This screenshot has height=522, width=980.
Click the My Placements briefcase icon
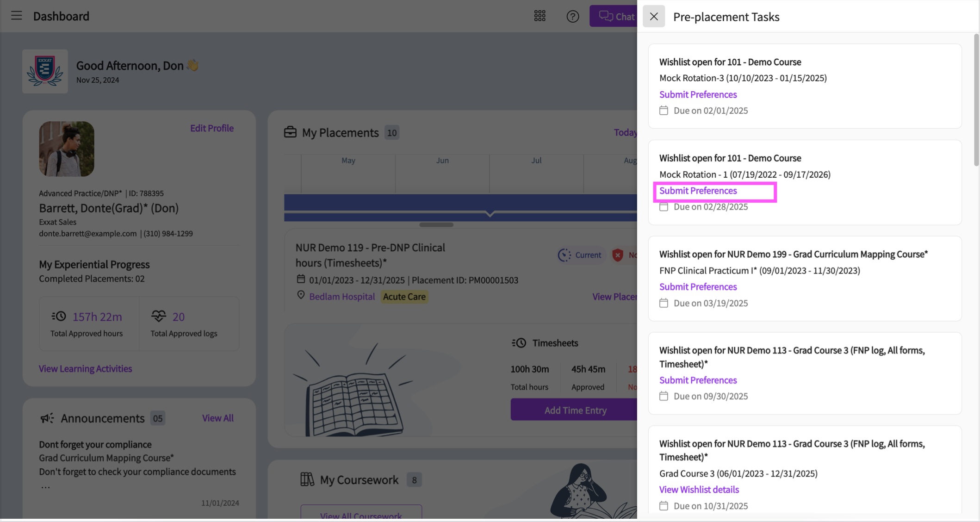click(290, 132)
